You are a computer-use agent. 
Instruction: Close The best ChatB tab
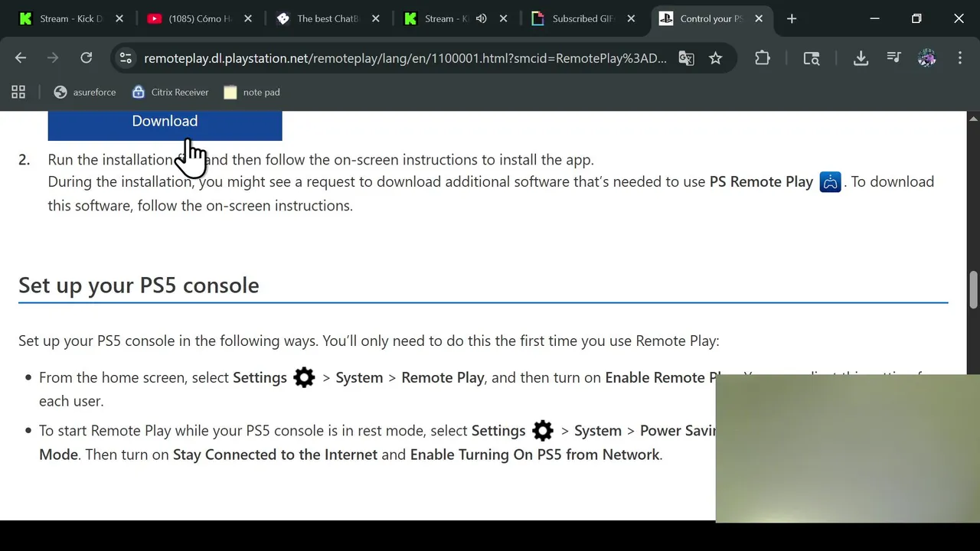[x=374, y=18]
